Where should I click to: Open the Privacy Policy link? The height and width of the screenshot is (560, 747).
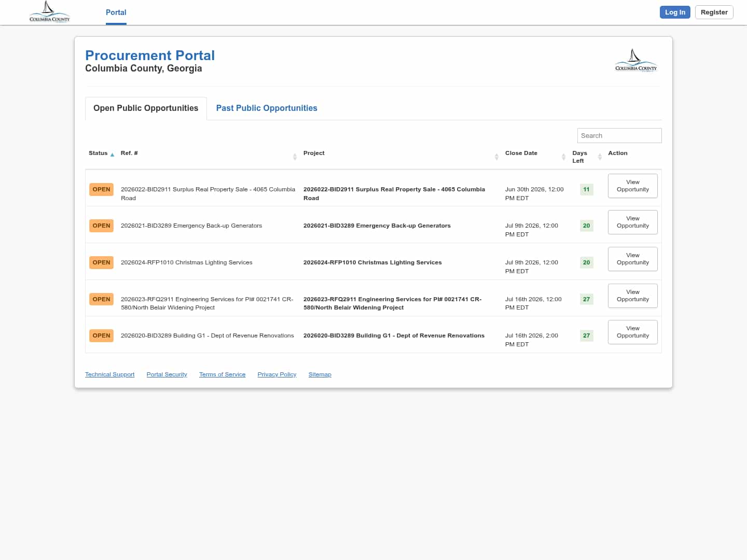(x=277, y=374)
